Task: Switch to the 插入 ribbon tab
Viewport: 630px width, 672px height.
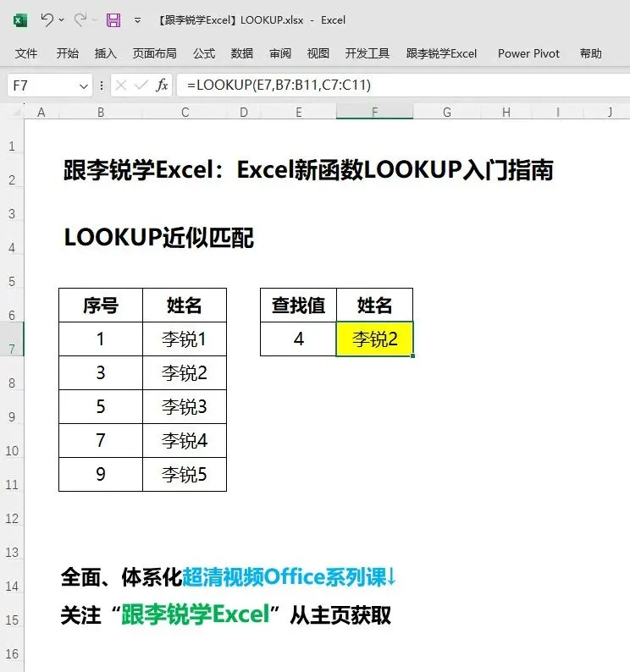Action: (106, 53)
